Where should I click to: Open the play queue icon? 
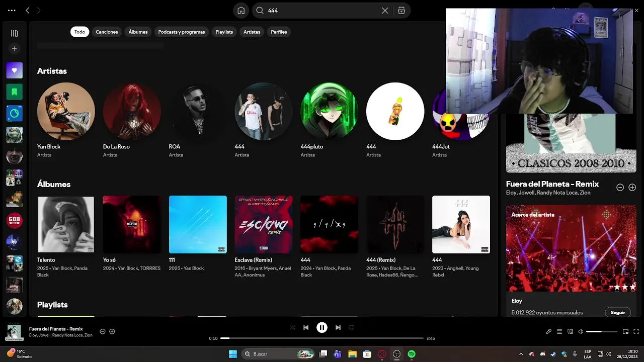coord(559,331)
